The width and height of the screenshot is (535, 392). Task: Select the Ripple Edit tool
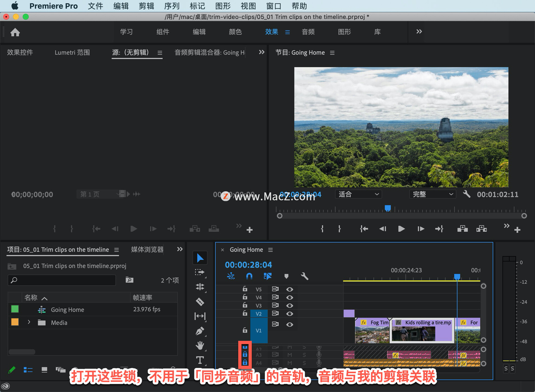tap(200, 287)
